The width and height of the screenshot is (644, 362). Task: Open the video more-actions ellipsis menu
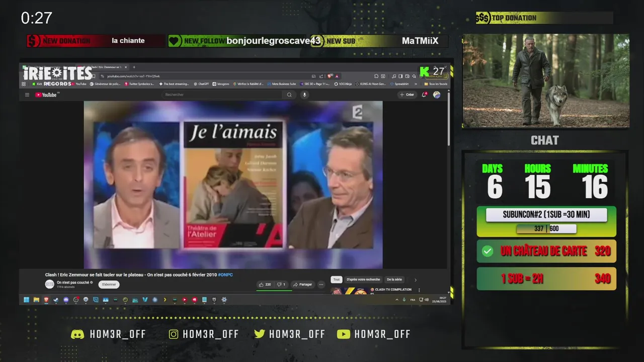click(x=321, y=285)
